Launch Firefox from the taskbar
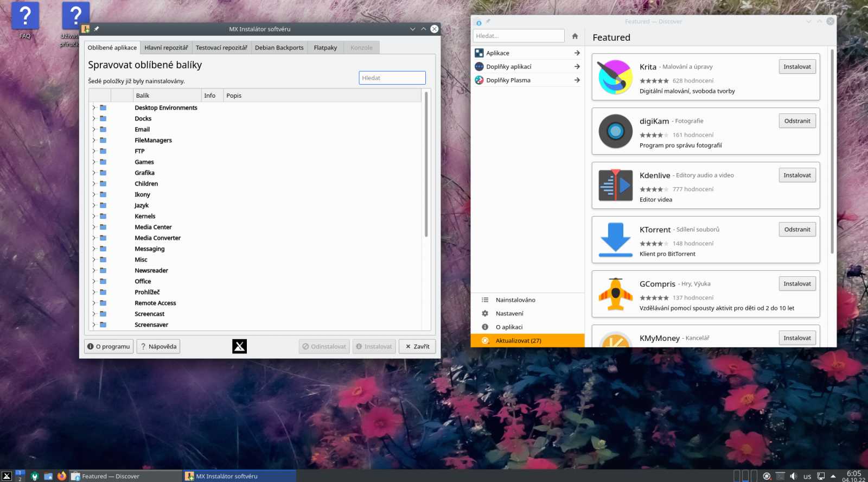This screenshot has height=482, width=868. pyautogui.click(x=62, y=476)
